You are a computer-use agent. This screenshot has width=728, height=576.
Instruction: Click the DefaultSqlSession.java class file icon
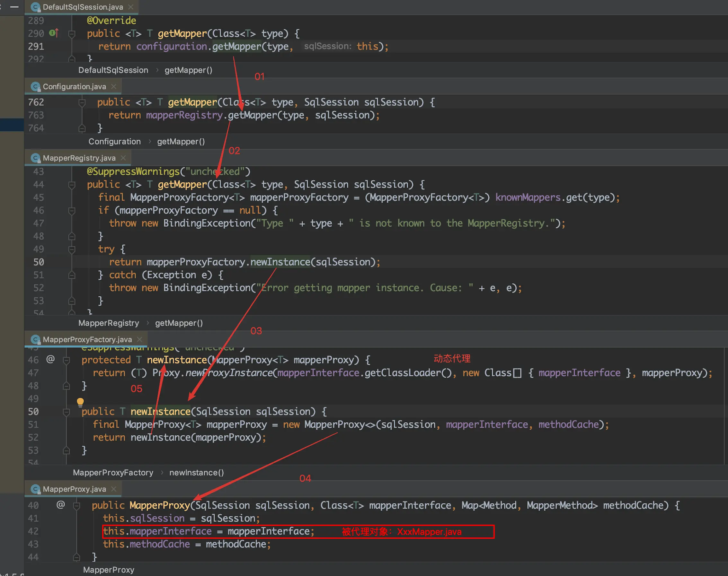pyautogui.click(x=35, y=7)
